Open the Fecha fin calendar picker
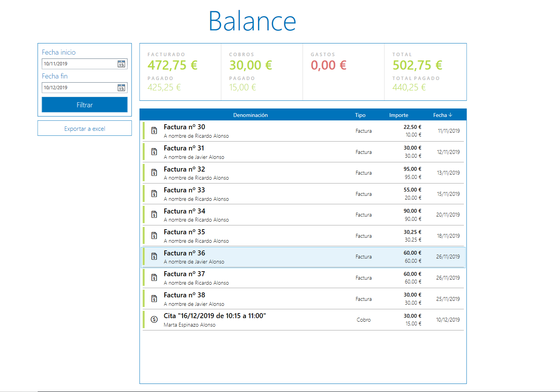Viewport: 560px width, 392px height. (121, 88)
